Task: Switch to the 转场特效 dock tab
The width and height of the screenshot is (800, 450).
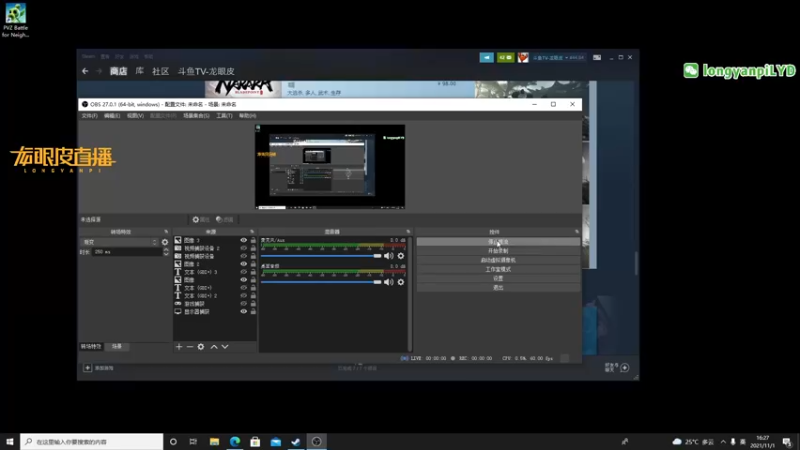Action: [91, 346]
